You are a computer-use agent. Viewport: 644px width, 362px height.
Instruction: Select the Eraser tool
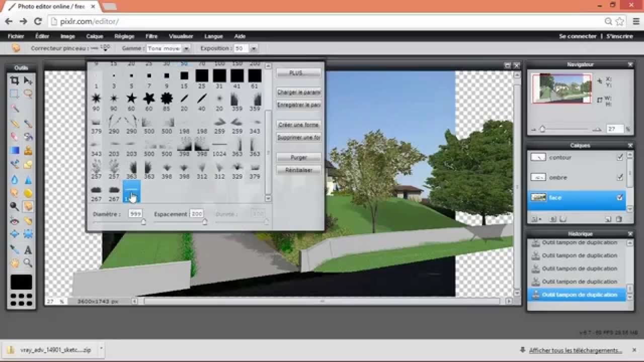click(15, 137)
